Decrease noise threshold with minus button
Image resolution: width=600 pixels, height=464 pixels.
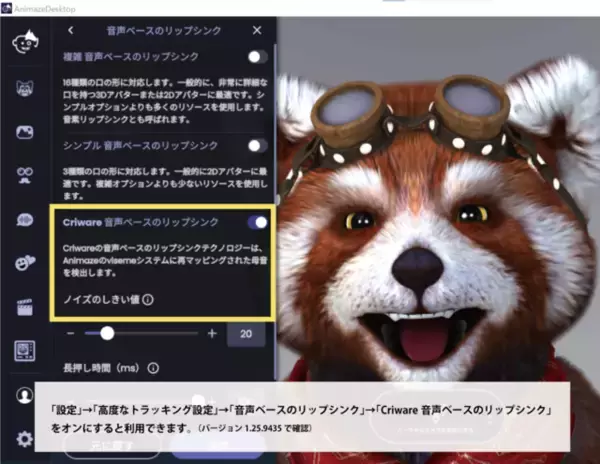(x=71, y=333)
